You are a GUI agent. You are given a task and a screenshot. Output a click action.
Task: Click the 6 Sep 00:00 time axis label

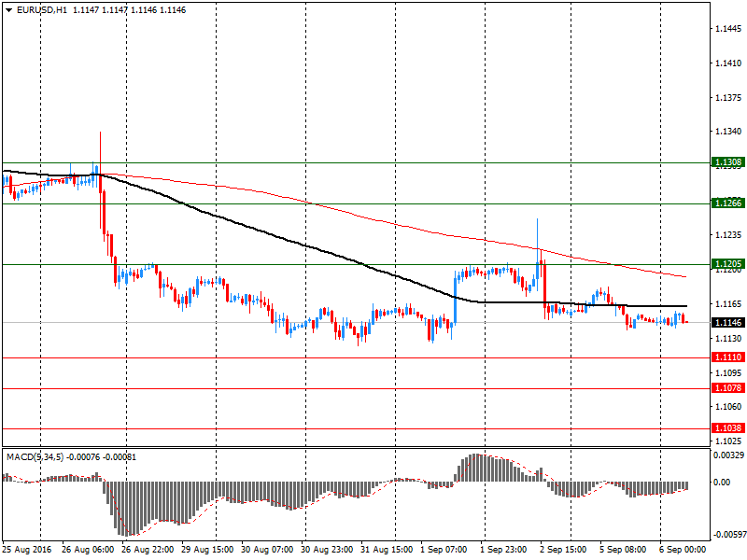pyautogui.click(x=683, y=550)
